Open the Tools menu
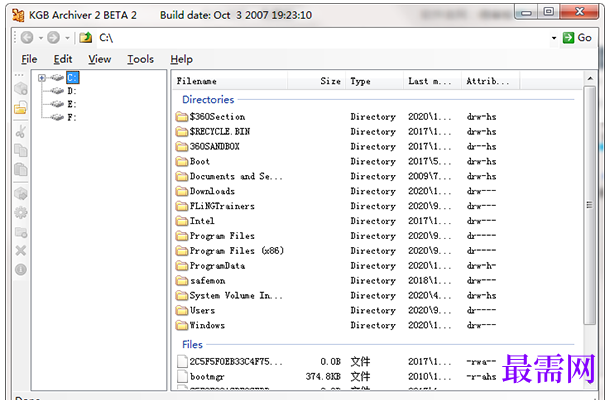This screenshot has width=614, height=400. pos(140,59)
